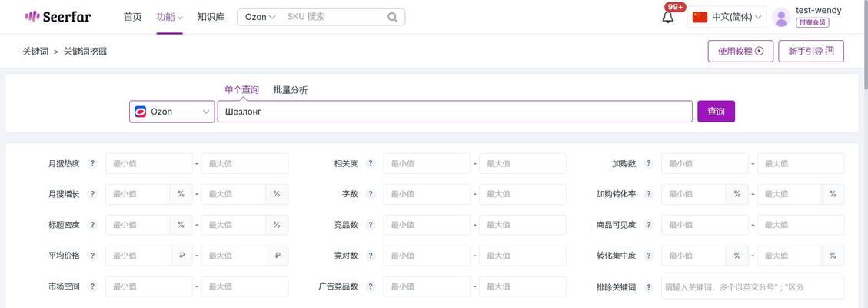
Task: Show help for 加购数
Action: (x=649, y=163)
